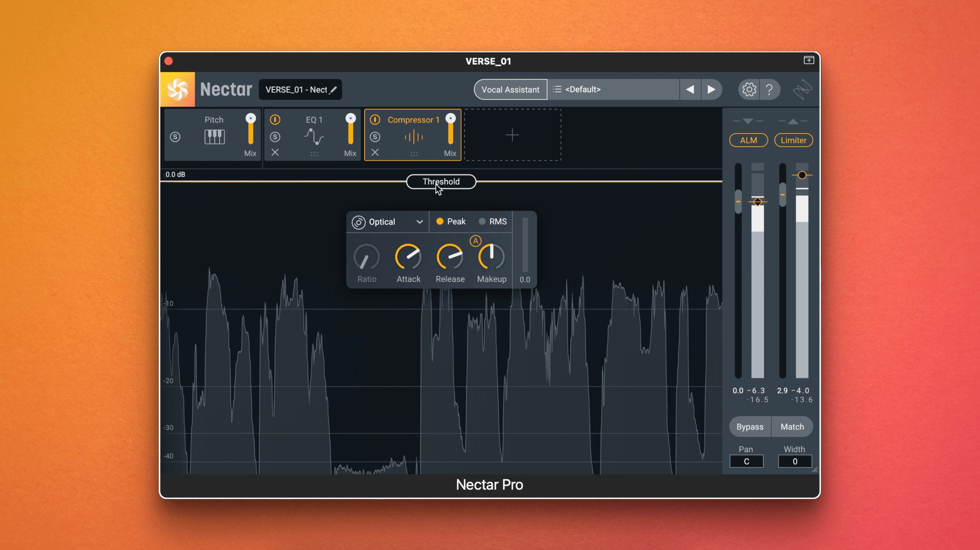Solo the EQ 1 module
The height and width of the screenshot is (550, 980).
click(275, 137)
